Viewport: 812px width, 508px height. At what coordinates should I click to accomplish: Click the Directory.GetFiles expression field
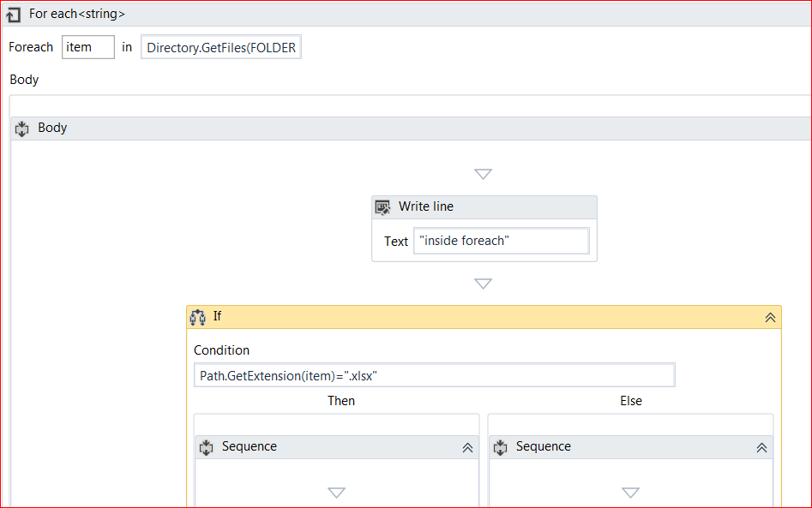tap(221, 48)
